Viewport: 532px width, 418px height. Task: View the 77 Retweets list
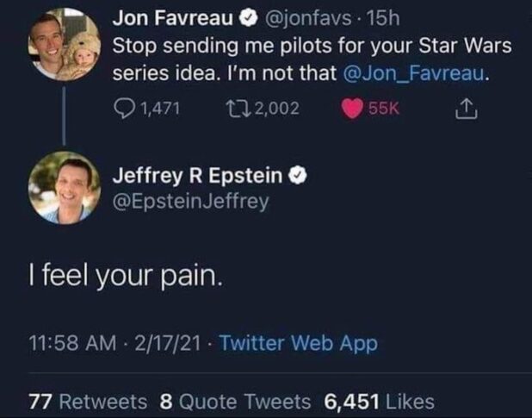tap(90, 401)
